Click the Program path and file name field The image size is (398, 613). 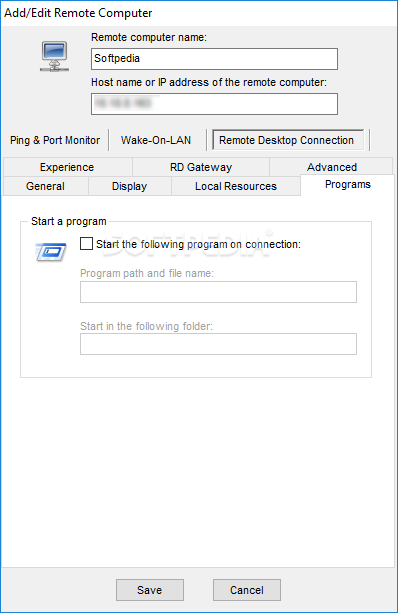[x=218, y=292]
